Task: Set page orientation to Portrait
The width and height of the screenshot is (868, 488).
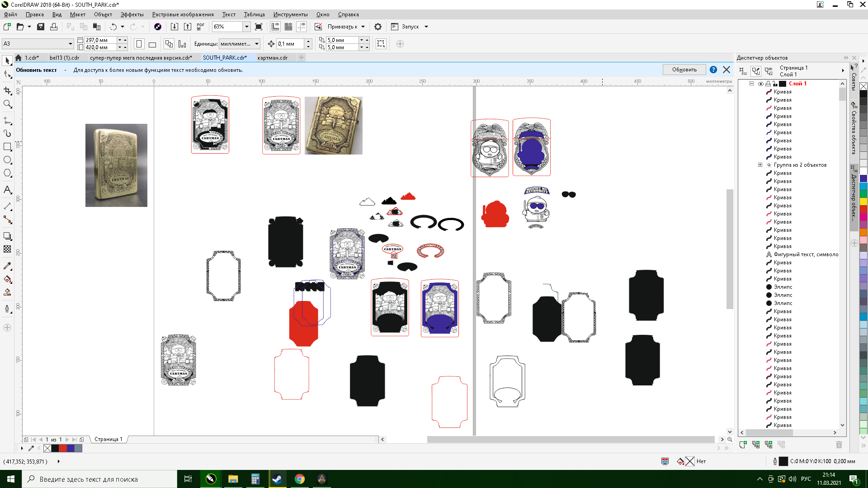Action: (x=139, y=44)
